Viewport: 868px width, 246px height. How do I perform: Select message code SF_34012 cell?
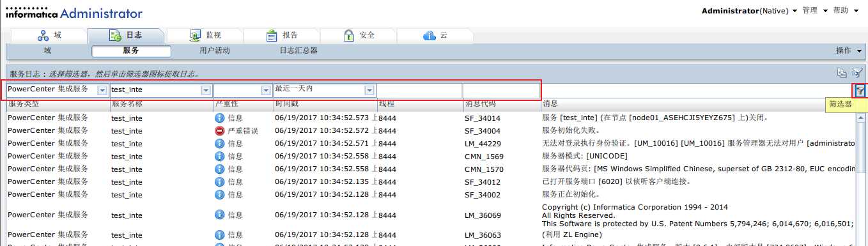[x=483, y=182]
